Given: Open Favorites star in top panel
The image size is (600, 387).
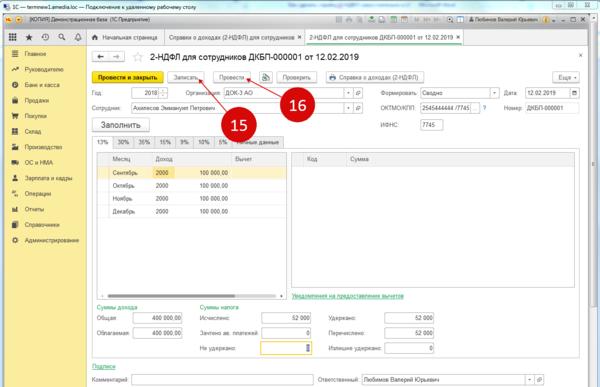Looking at the screenshot, I should (x=29, y=37).
